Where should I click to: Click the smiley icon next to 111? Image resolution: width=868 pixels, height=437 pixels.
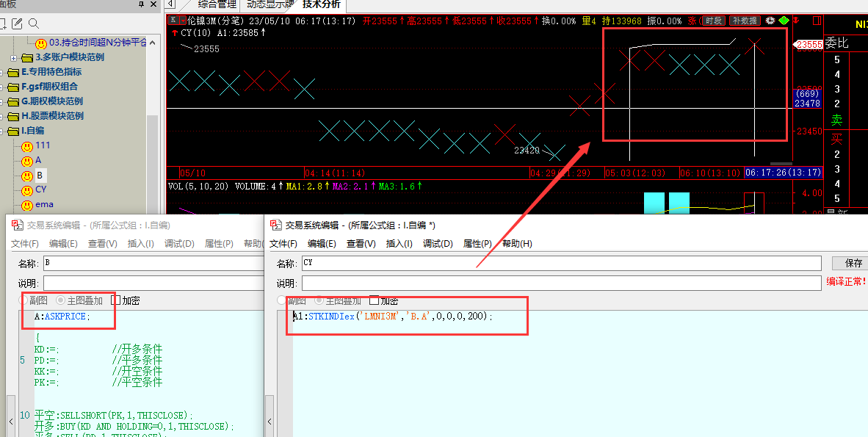pyautogui.click(x=27, y=147)
